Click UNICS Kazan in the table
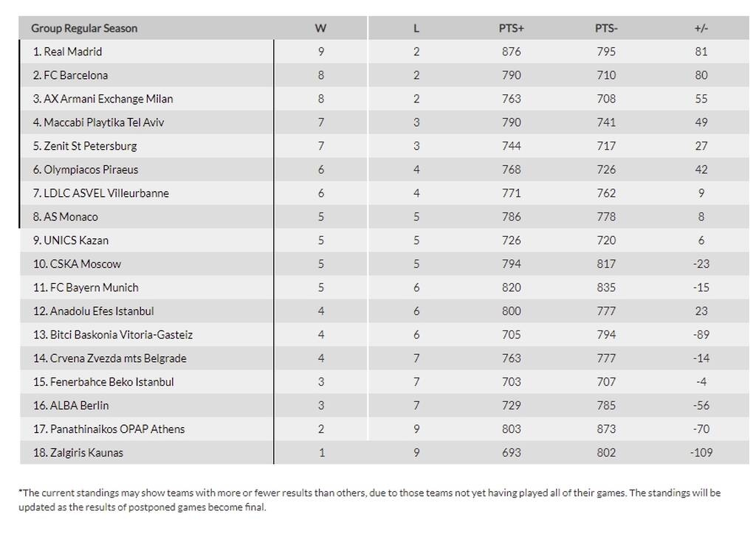The height and width of the screenshot is (551, 756). pyautogui.click(x=71, y=240)
